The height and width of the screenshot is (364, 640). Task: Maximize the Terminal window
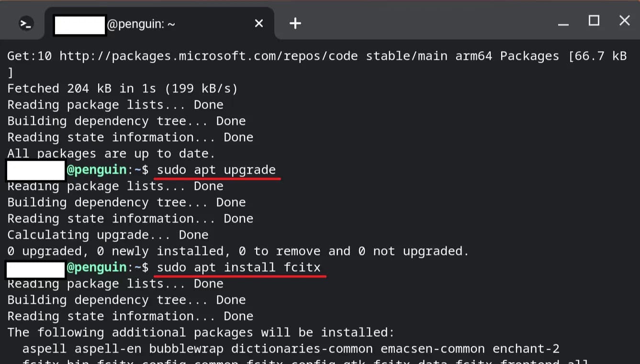pyautogui.click(x=594, y=21)
